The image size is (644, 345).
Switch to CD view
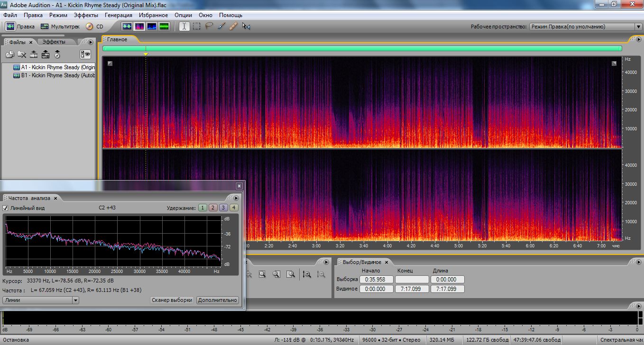click(94, 27)
